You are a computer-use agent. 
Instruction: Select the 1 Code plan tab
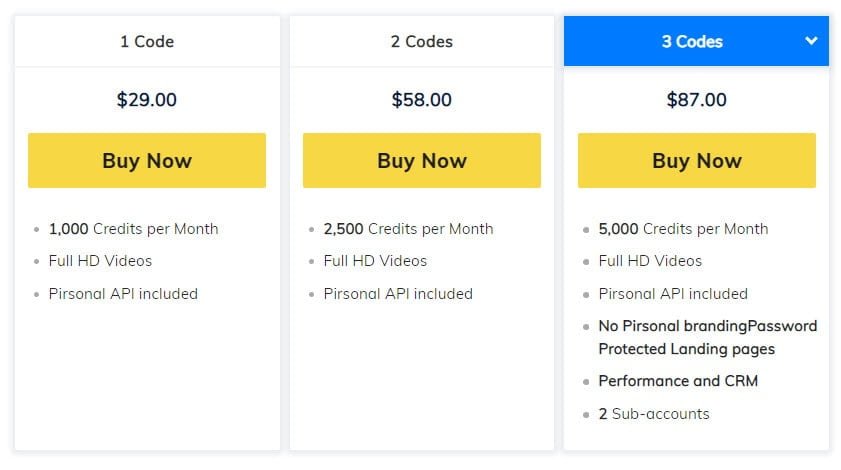pyautogui.click(x=147, y=42)
